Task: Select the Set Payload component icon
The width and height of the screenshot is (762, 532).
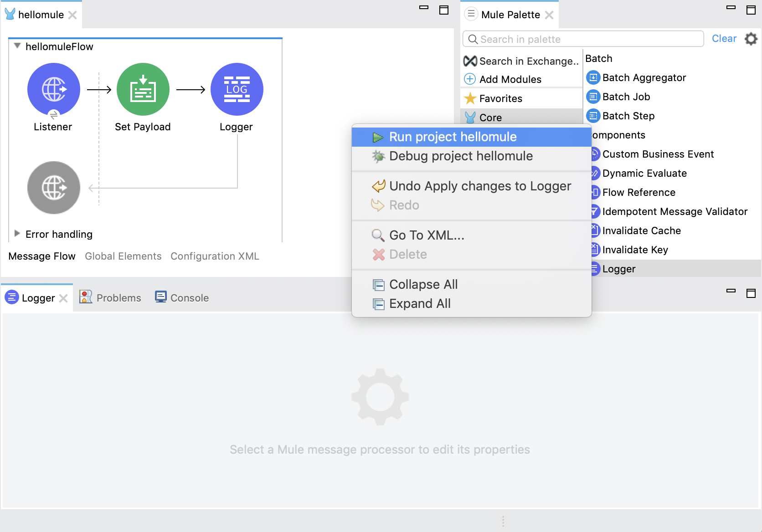Action: 143,89
